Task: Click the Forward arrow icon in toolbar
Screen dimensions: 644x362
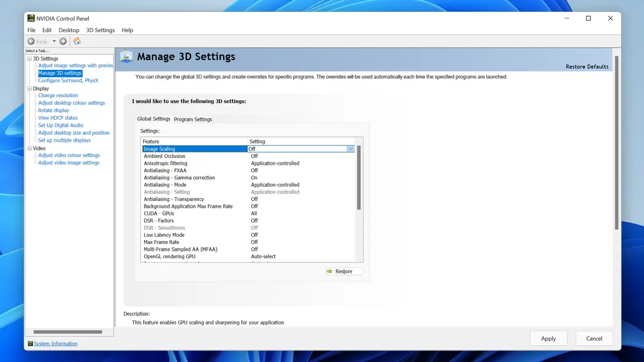Action: point(63,41)
